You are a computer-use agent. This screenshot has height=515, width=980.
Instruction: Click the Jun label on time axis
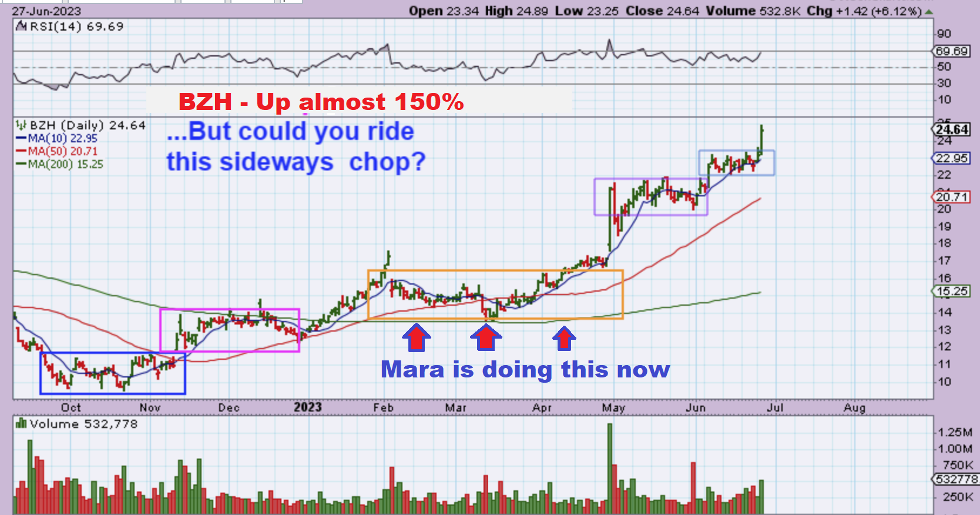[696, 407]
